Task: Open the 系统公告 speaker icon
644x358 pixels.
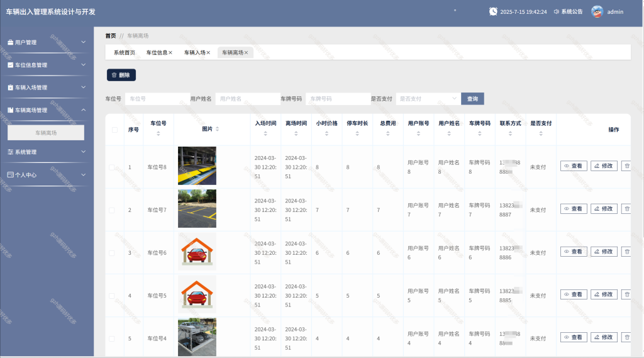Action: pyautogui.click(x=556, y=11)
